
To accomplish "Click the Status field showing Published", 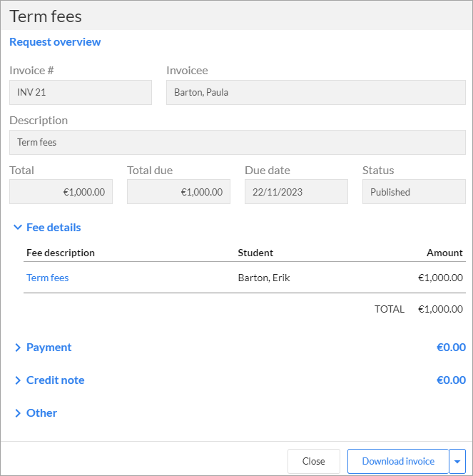I will 414,191.
